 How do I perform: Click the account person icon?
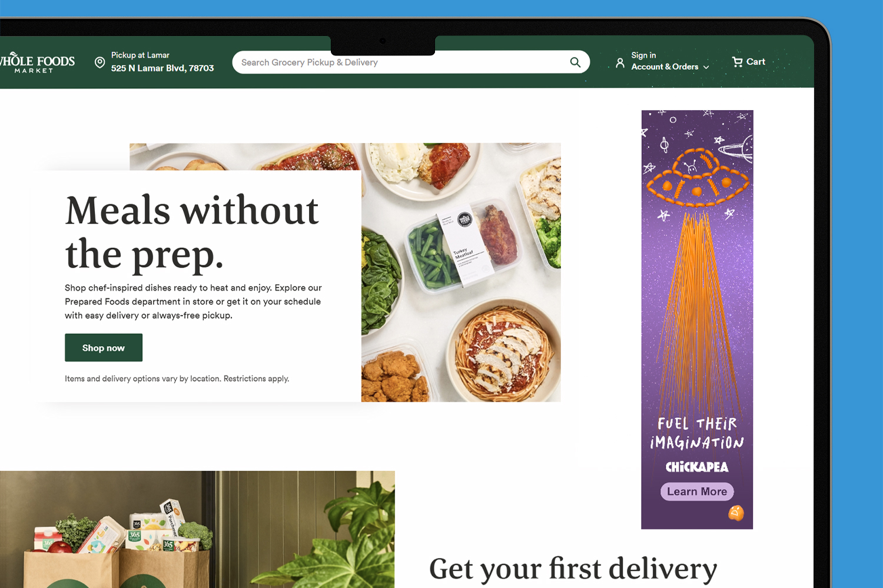pos(620,63)
